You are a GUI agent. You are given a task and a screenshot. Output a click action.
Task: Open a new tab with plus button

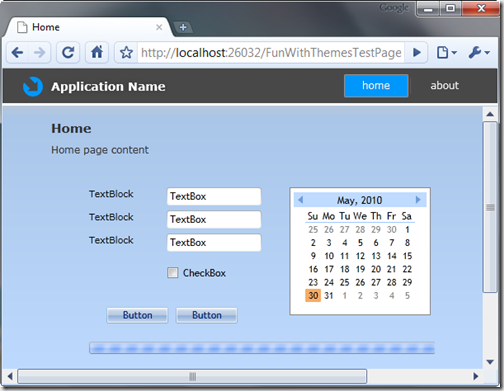[183, 27]
